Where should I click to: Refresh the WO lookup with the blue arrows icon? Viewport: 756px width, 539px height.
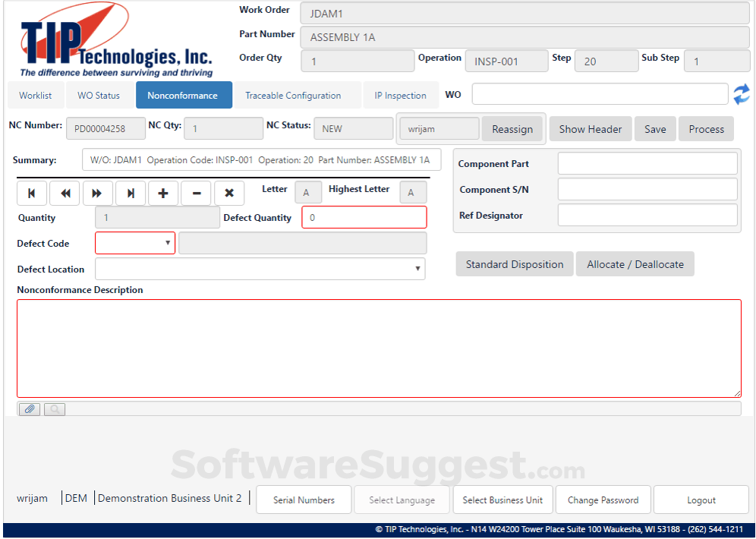(742, 94)
